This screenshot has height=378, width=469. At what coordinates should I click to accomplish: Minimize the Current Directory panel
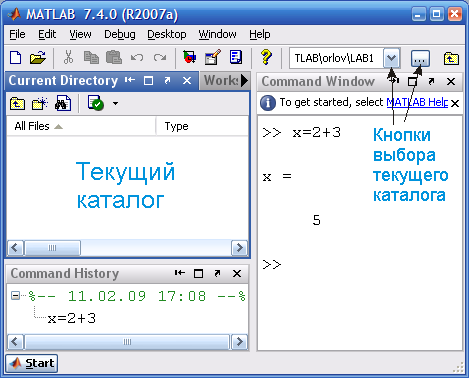[130, 80]
